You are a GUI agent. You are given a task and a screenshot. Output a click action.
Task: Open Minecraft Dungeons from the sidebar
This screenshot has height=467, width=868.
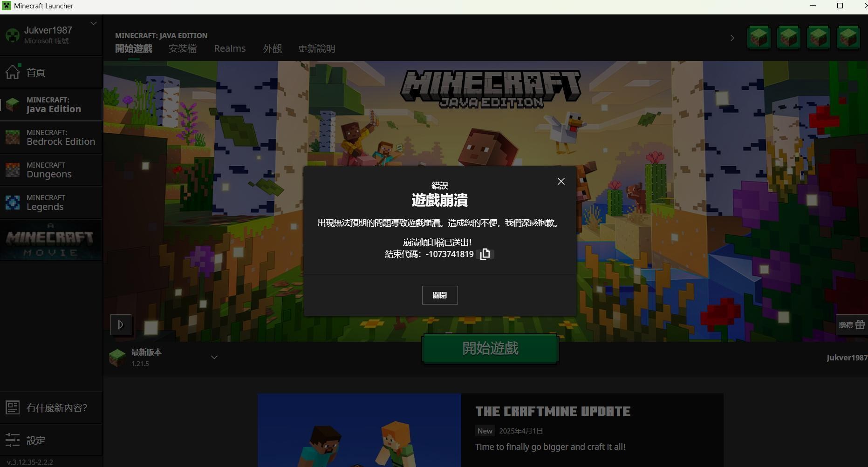13,169
